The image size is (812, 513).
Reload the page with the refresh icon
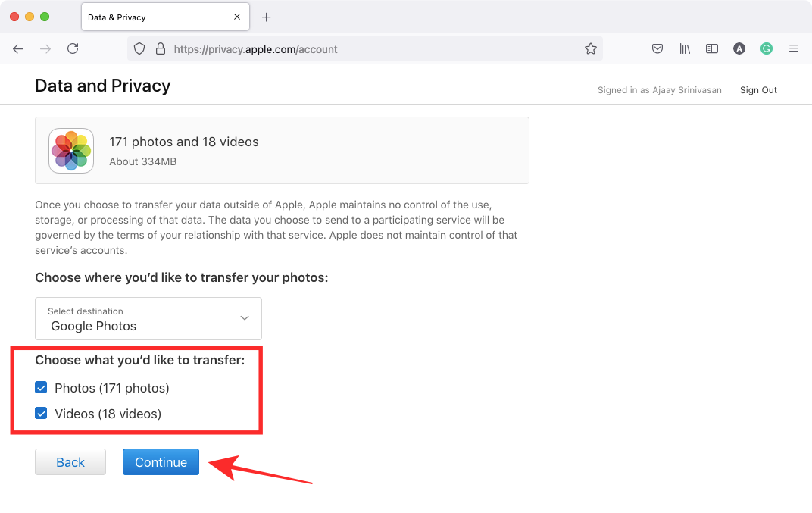pos(73,48)
